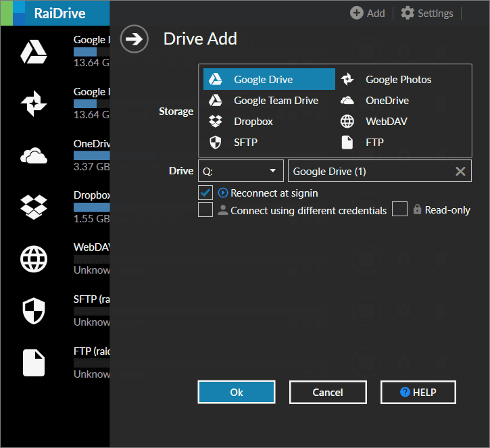Click the Ok button
This screenshot has height=448, width=490.
(237, 392)
